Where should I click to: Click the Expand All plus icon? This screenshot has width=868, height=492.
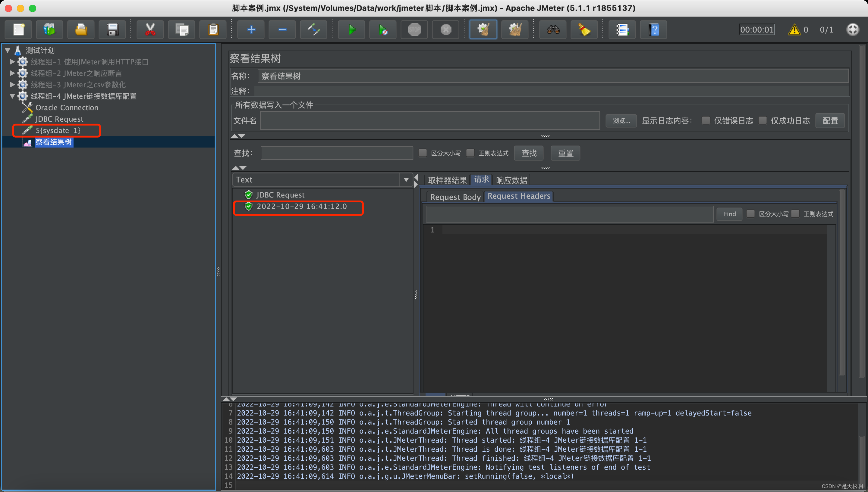click(251, 30)
